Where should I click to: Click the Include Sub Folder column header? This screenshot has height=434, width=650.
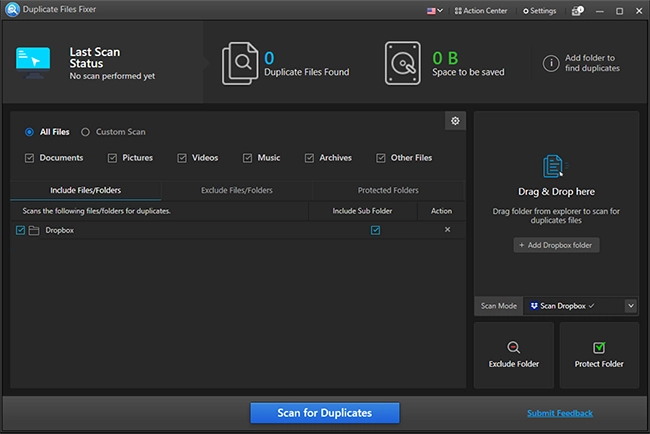click(362, 211)
